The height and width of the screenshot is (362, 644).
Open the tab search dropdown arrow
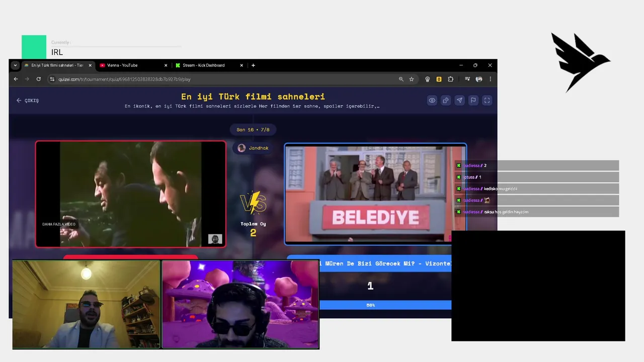[15, 65]
